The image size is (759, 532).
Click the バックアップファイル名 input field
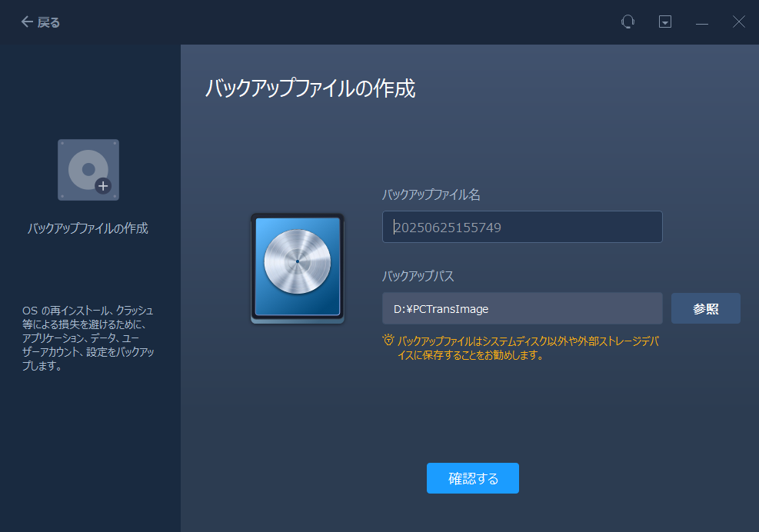[x=522, y=227]
